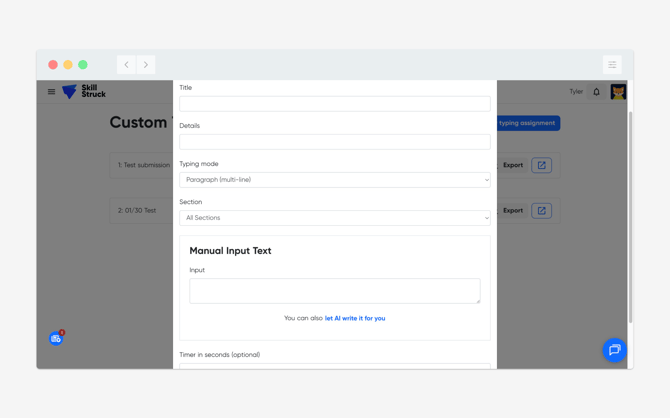Open the 01/30 Test external link icon
Screen dimensions: 670x418
click(x=541, y=211)
